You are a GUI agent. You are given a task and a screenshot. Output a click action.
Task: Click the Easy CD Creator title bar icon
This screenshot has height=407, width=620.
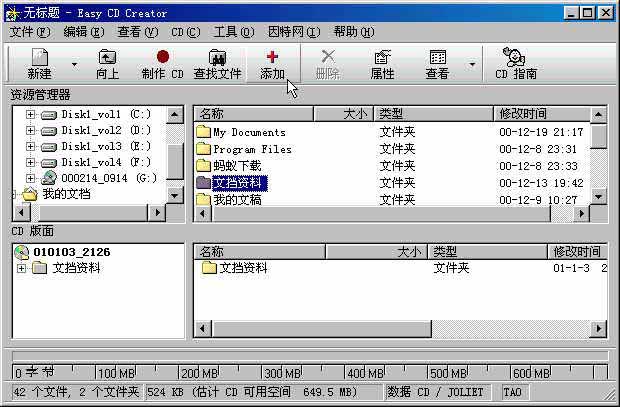click(x=13, y=13)
